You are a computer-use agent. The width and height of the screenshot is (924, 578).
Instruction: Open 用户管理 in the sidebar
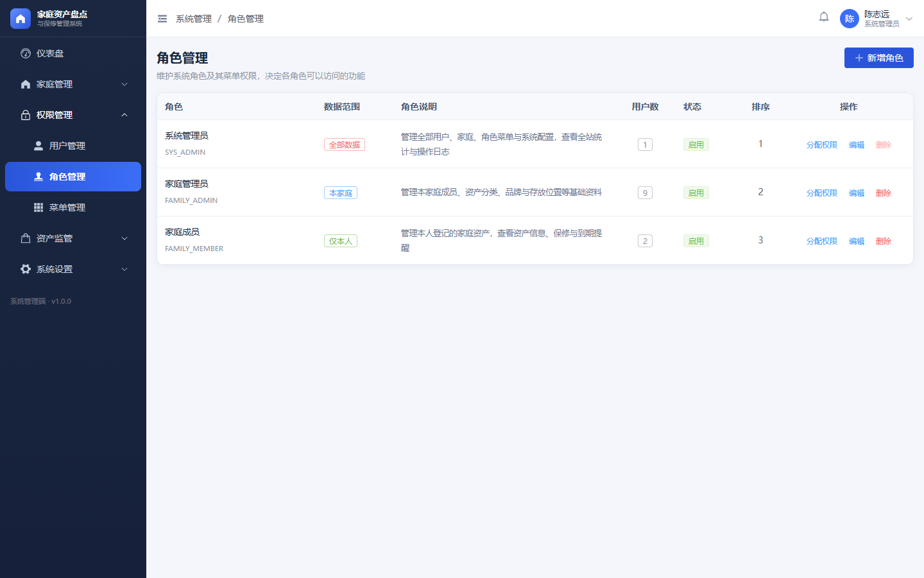click(x=73, y=146)
